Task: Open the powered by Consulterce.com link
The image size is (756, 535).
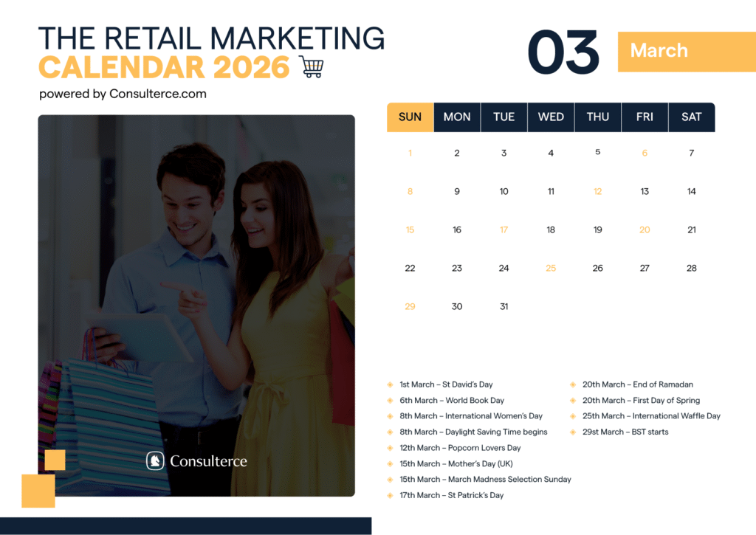Action: pyautogui.click(x=123, y=94)
